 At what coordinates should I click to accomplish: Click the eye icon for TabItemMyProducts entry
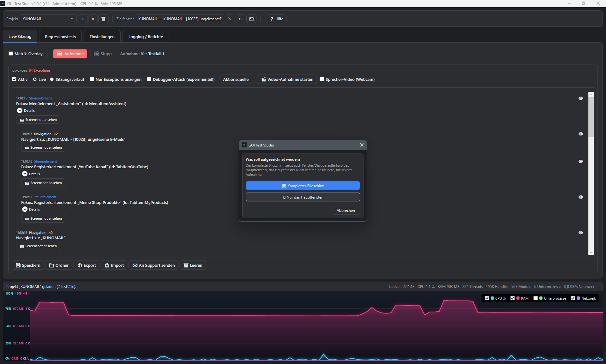[x=580, y=197]
